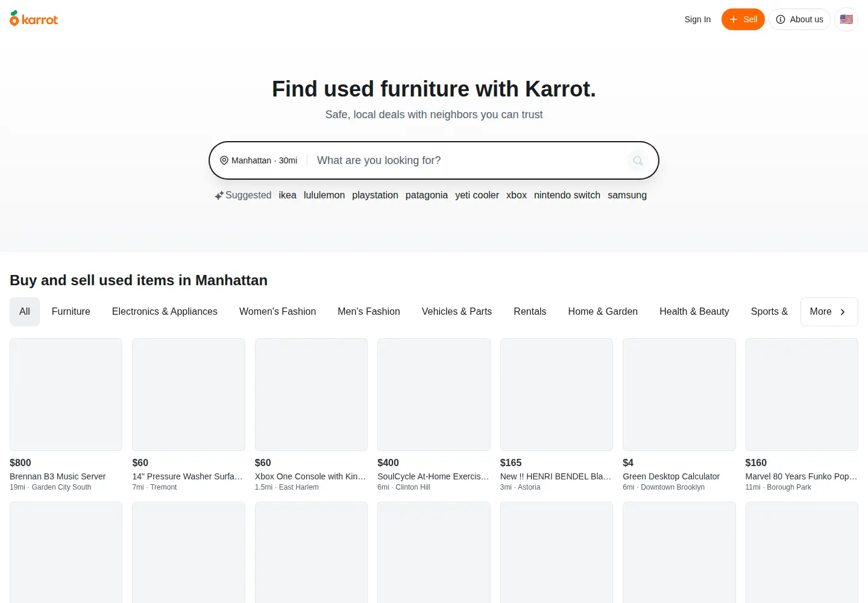This screenshot has height=603, width=868.
Task: Expand the More categories button
Action: tap(829, 312)
